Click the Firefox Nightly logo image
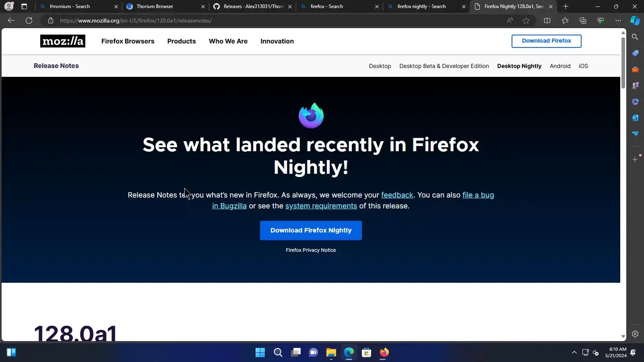This screenshot has height=362, width=644. pos(311,115)
